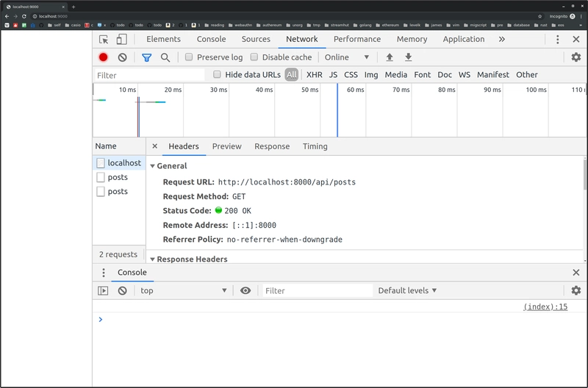Switch to the Application tab
The width and height of the screenshot is (588, 388).
tap(464, 39)
